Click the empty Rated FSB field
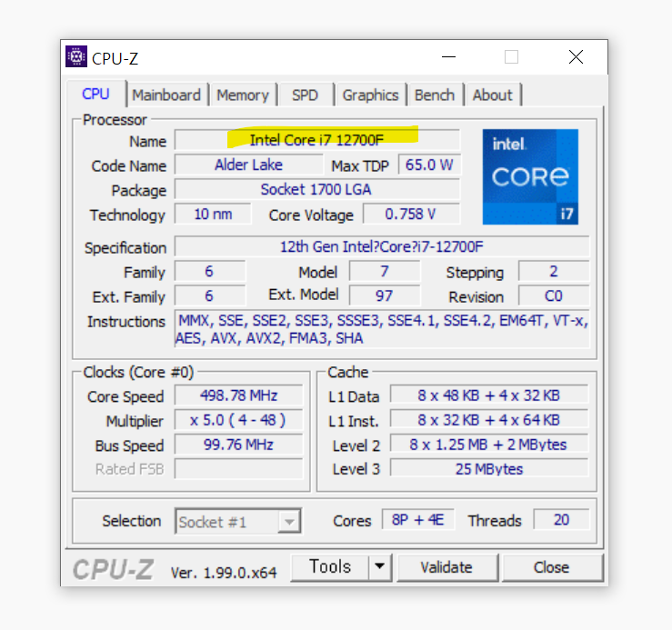The image size is (672, 630). (x=239, y=469)
